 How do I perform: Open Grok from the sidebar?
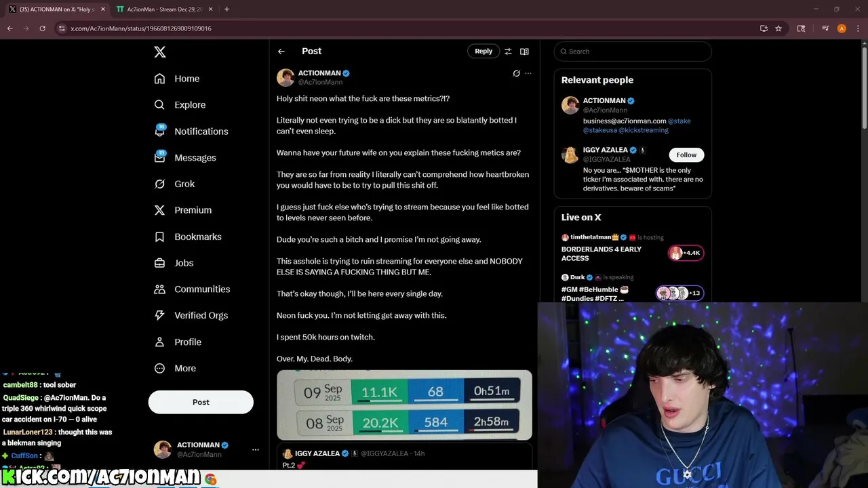coord(174,184)
